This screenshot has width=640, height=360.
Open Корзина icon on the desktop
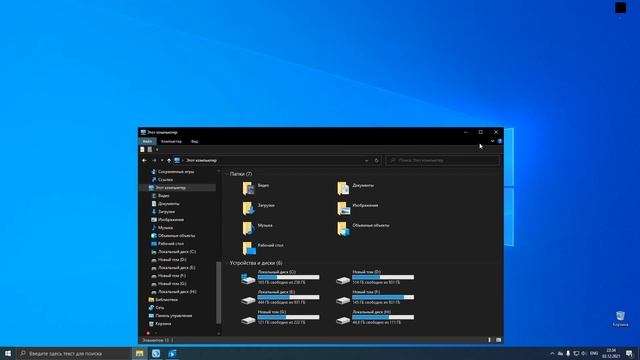[x=620, y=318]
